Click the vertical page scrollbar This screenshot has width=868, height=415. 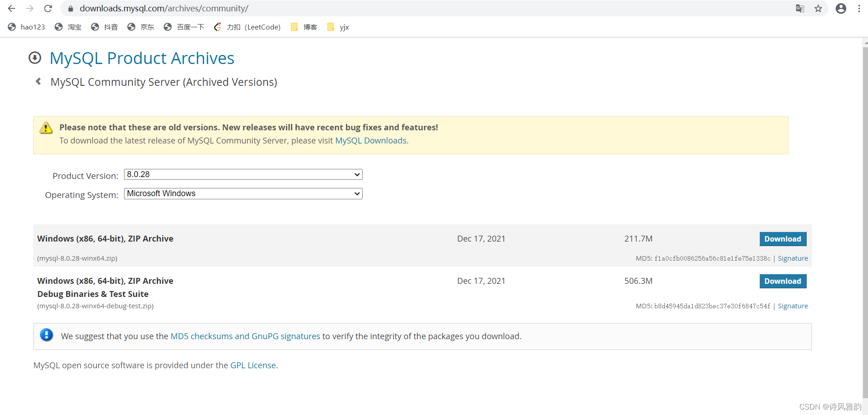point(865,222)
